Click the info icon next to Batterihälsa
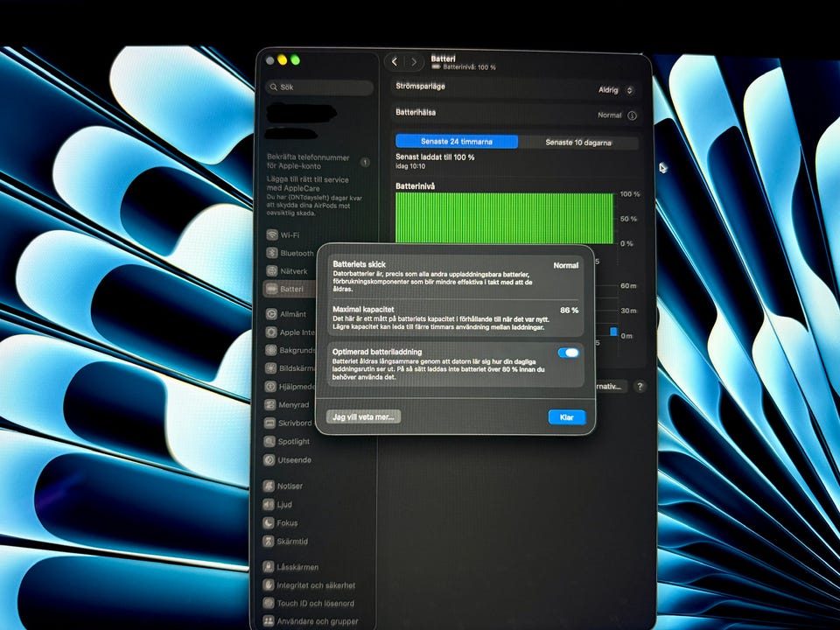840x630 pixels. 632,115
